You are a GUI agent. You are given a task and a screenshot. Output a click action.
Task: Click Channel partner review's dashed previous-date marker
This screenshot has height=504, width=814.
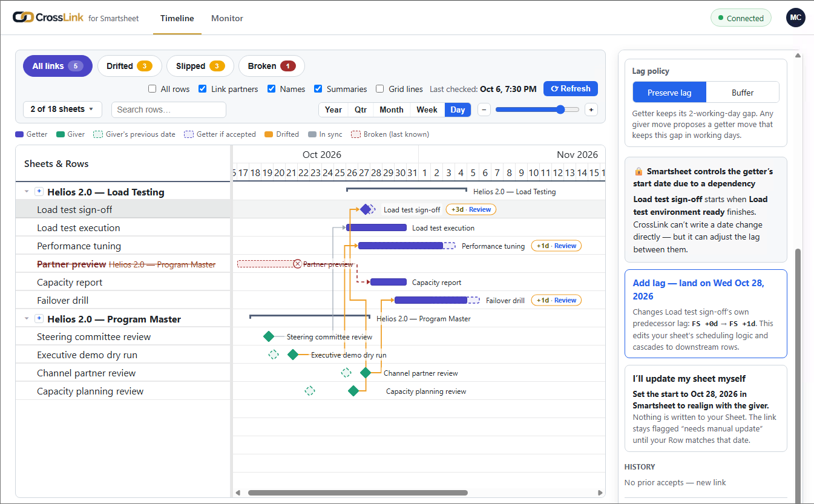point(346,373)
